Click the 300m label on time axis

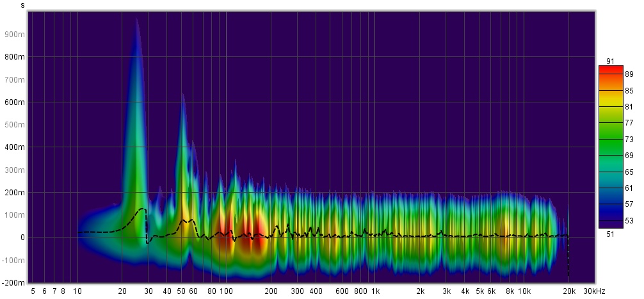[x=15, y=170]
